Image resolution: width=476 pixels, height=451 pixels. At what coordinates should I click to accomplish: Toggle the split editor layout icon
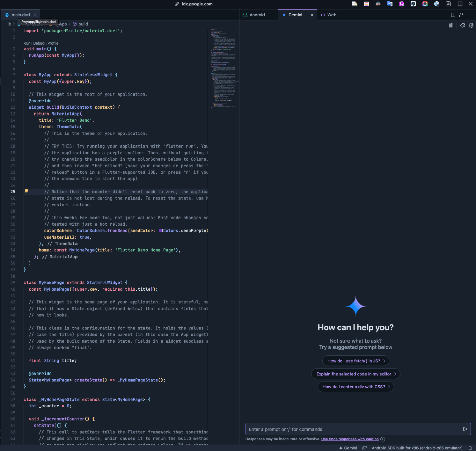point(453,15)
